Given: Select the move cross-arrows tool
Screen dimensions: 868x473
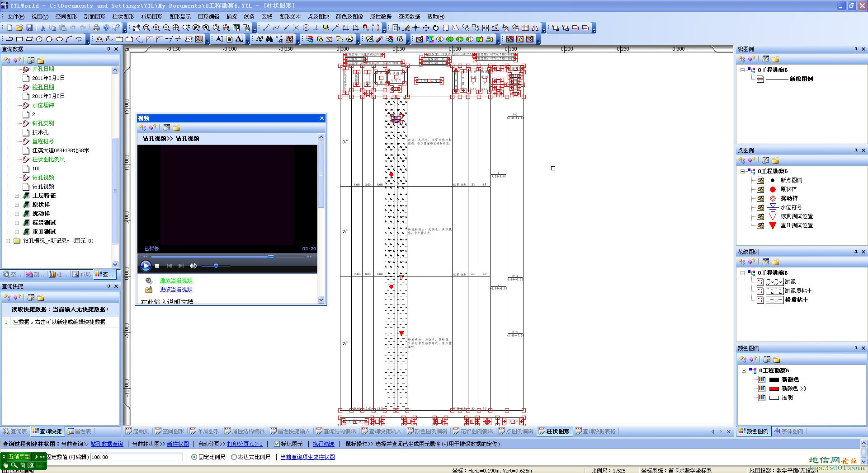Looking at the screenshot, I should tap(426, 28).
